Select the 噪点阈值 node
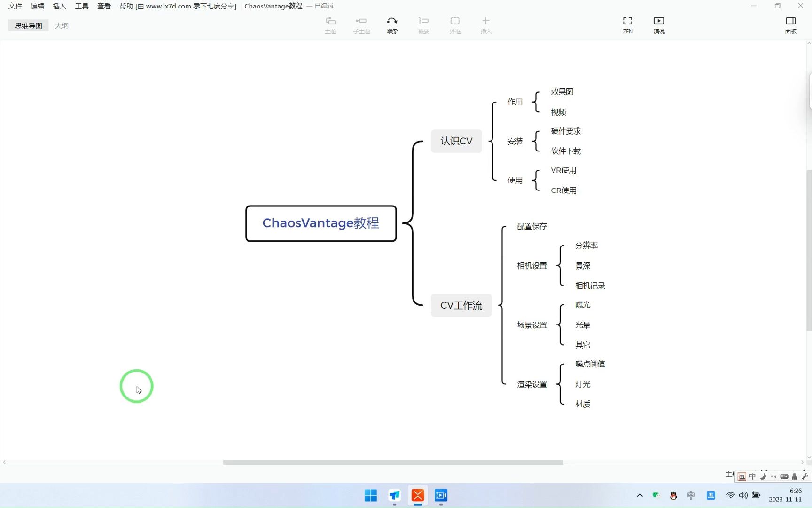This screenshot has height=508, width=812. (590, 364)
